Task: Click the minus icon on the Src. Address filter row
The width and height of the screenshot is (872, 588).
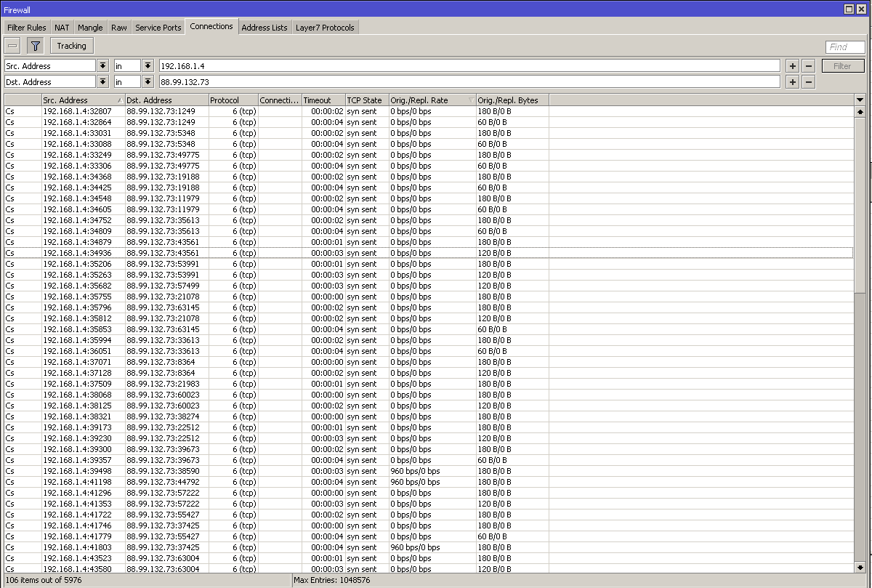Action: point(808,65)
